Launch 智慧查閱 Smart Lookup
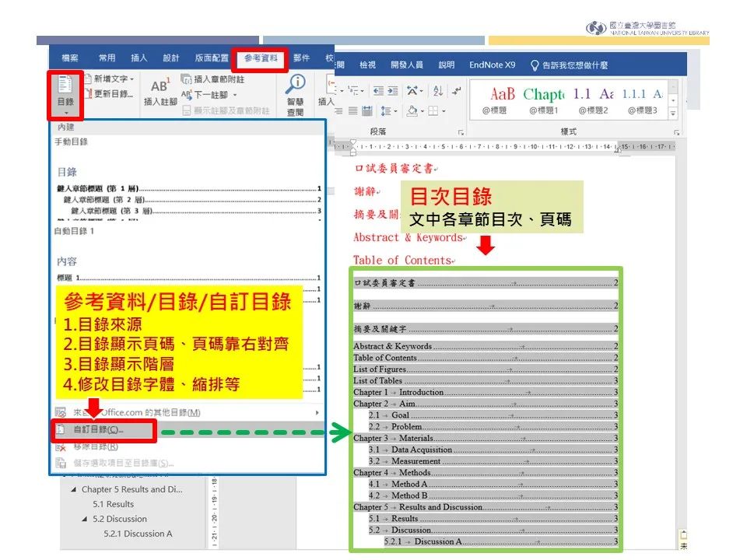 (x=296, y=92)
